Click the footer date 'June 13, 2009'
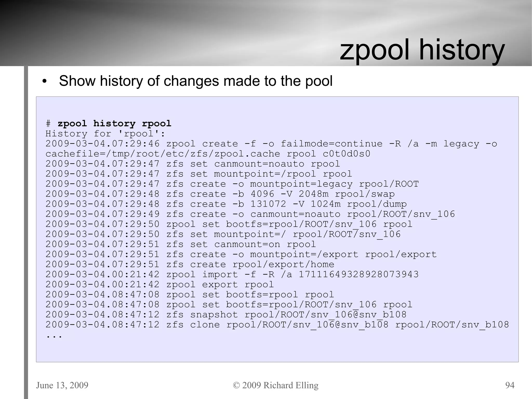 tap(62, 385)
